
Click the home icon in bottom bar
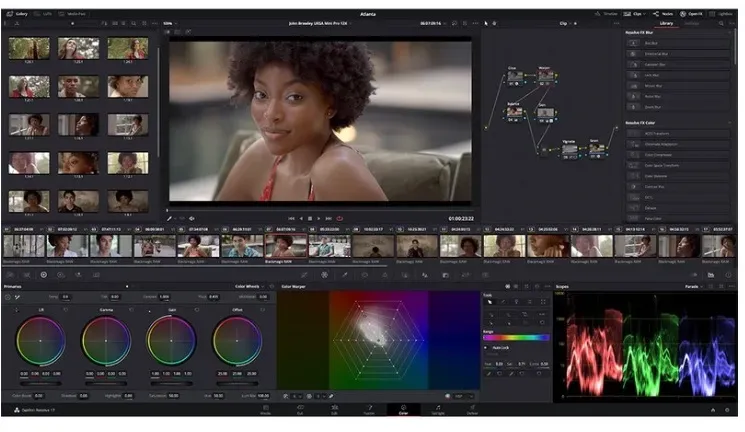tap(713, 410)
